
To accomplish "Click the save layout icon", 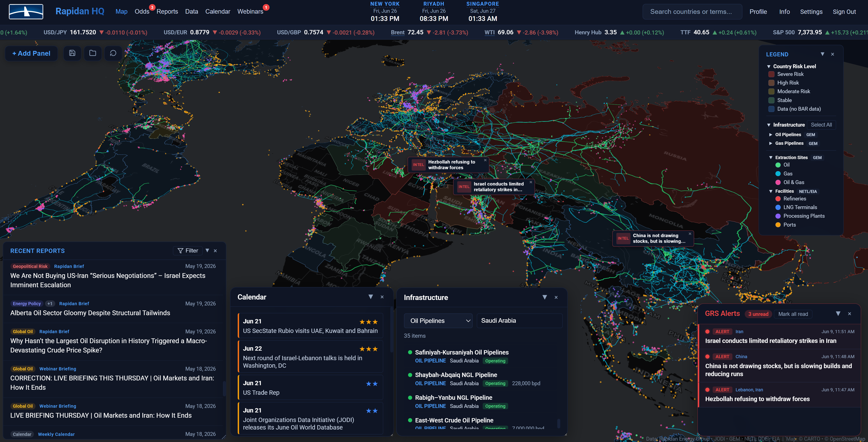I will coord(72,53).
